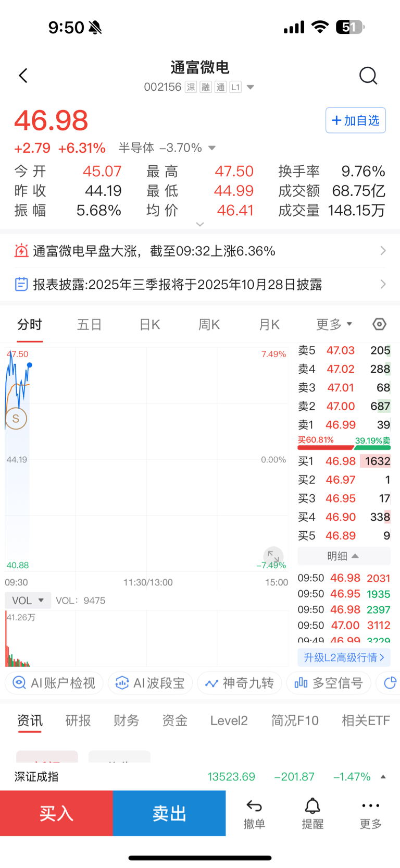Tap the S signal marker on chart

pyautogui.click(x=16, y=419)
